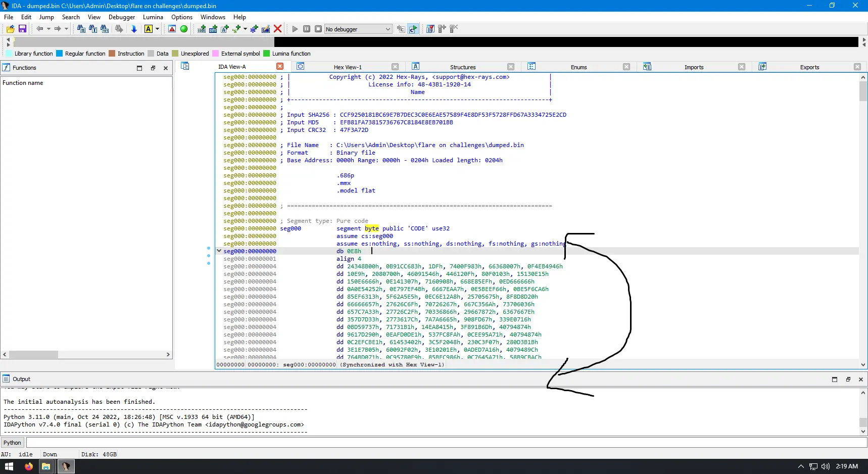Viewport: 868px width, 474px height.
Task: Click the Function name column header
Action: (87, 83)
